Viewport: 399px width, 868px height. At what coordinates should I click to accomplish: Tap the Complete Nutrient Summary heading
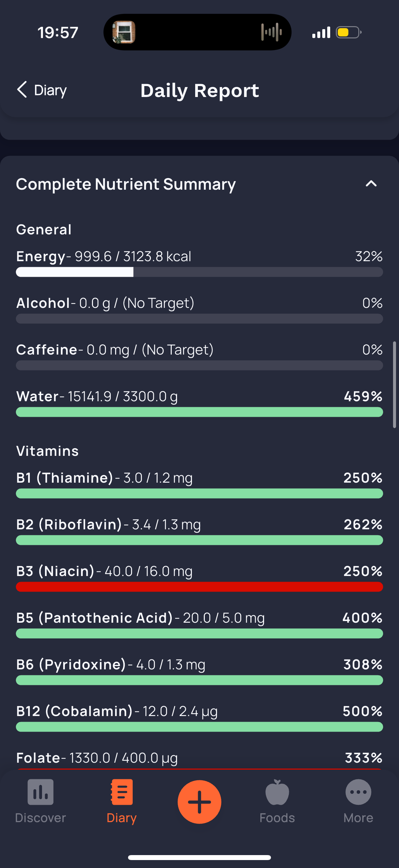coord(126,184)
